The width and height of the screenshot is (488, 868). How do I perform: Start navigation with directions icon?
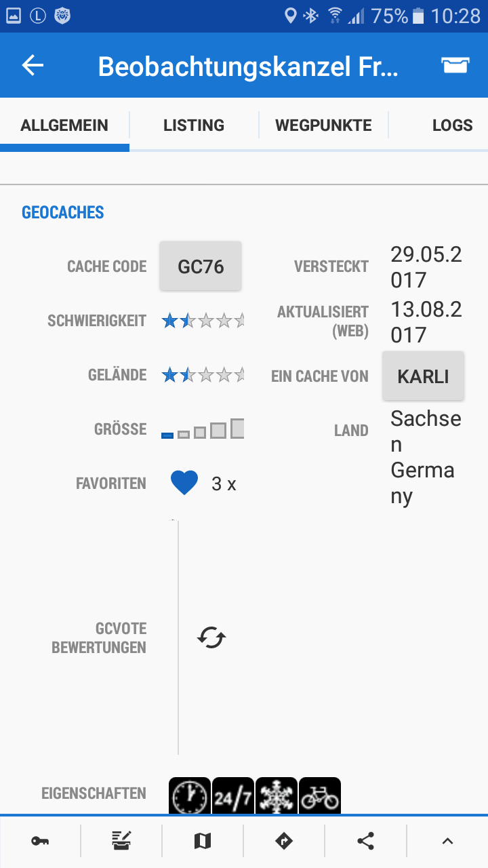point(284,841)
